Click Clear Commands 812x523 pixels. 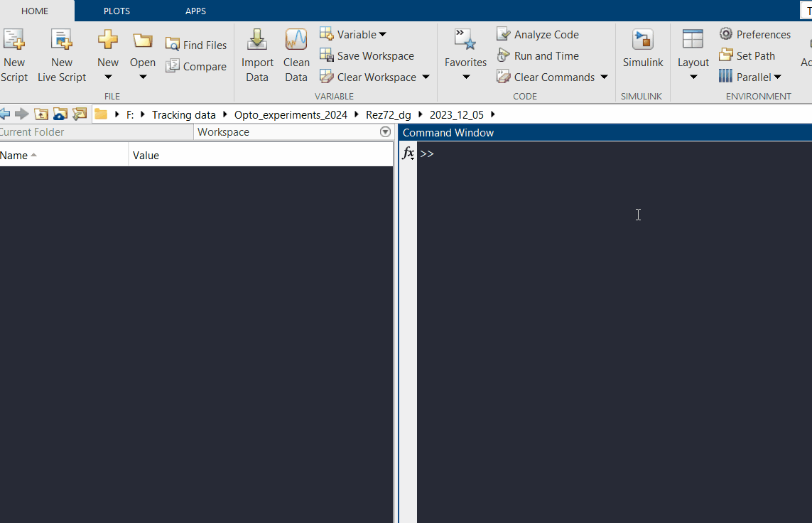pos(546,77)
